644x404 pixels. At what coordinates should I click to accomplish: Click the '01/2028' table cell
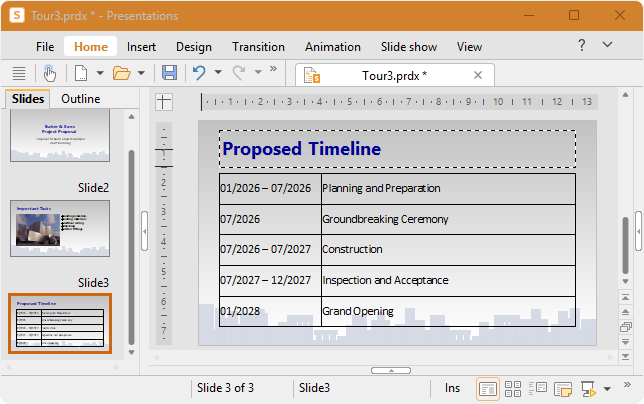click(x=270, y=311)
